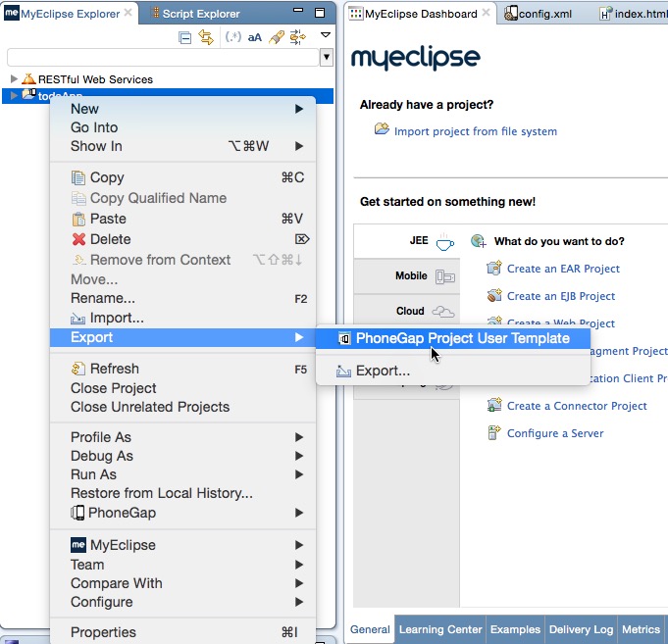Toggle the regular expression (.*) filter

coord(233,37)
